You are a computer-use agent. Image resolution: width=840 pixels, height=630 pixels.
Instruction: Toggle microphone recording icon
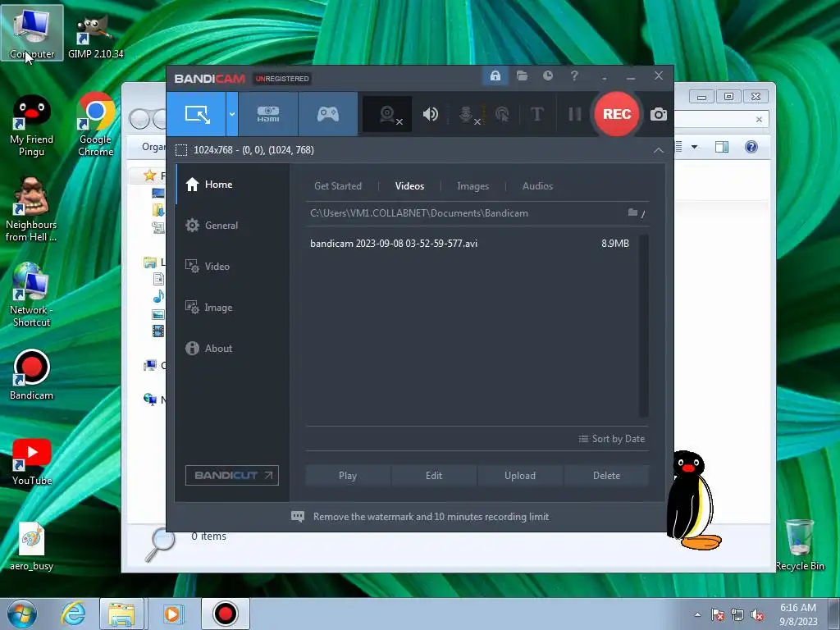pyautogui.click(x=467, y=114)
